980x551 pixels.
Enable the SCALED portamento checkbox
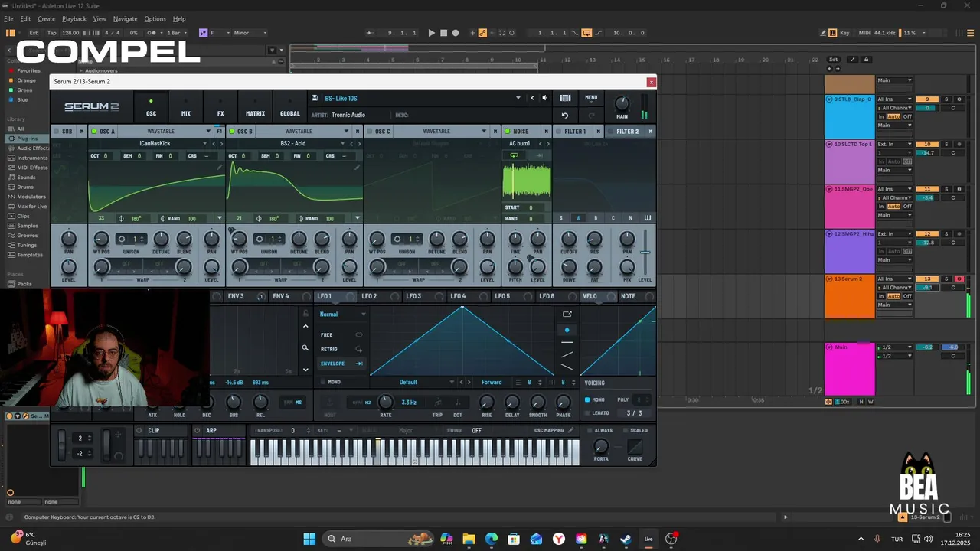point(625,430)
